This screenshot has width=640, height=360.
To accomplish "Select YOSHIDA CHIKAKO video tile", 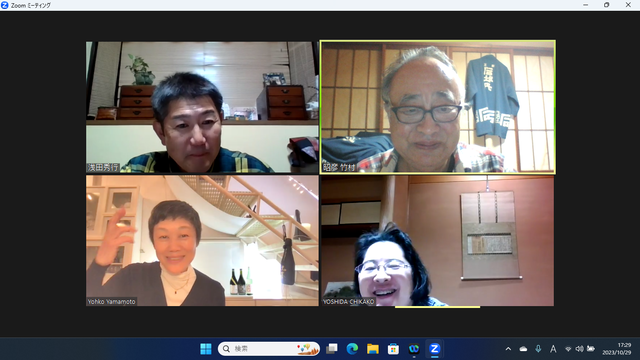I will tap(438, 241).
